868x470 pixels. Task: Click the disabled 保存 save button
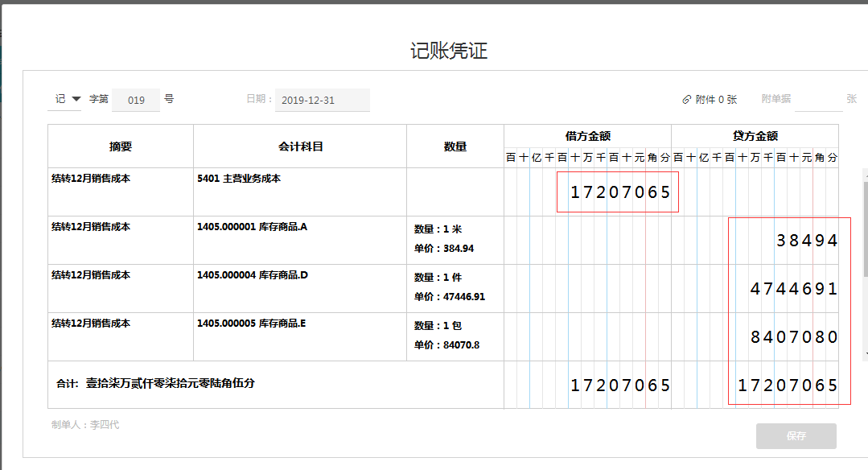796,436
